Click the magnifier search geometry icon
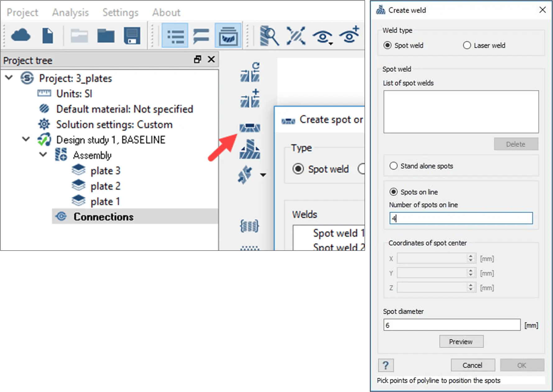The height and width of the screenshot is (392, 553). [x=269, y=36]
